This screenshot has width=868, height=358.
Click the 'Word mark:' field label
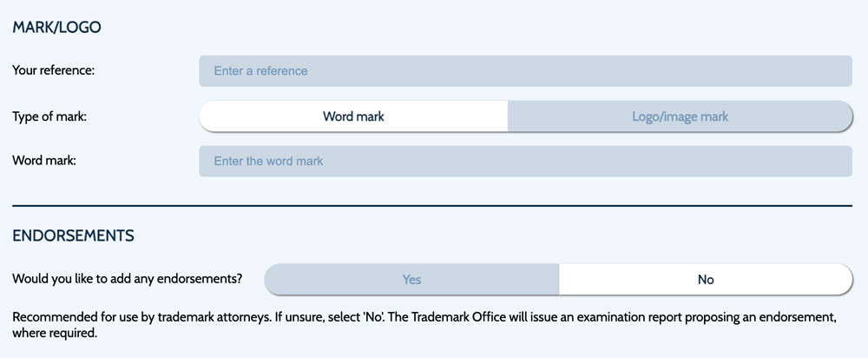[44, 161]
